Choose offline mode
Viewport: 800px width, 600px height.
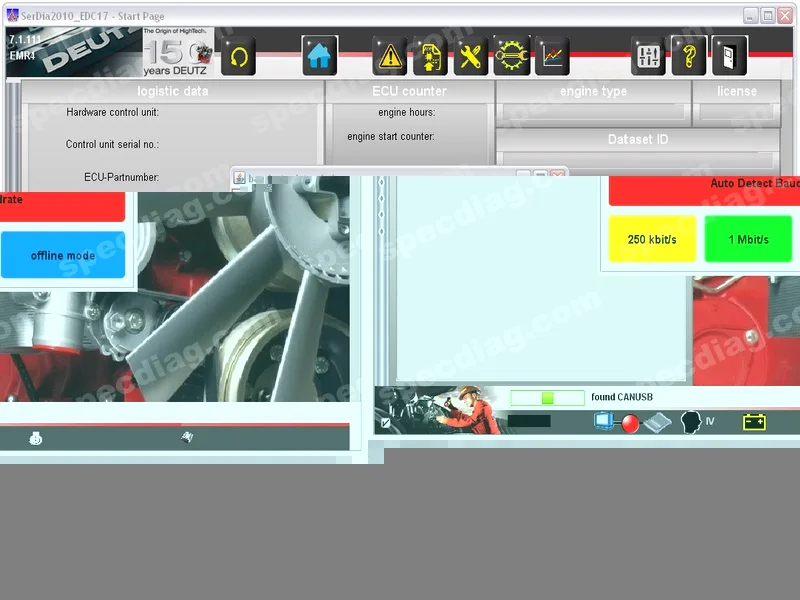coord(63,255)
